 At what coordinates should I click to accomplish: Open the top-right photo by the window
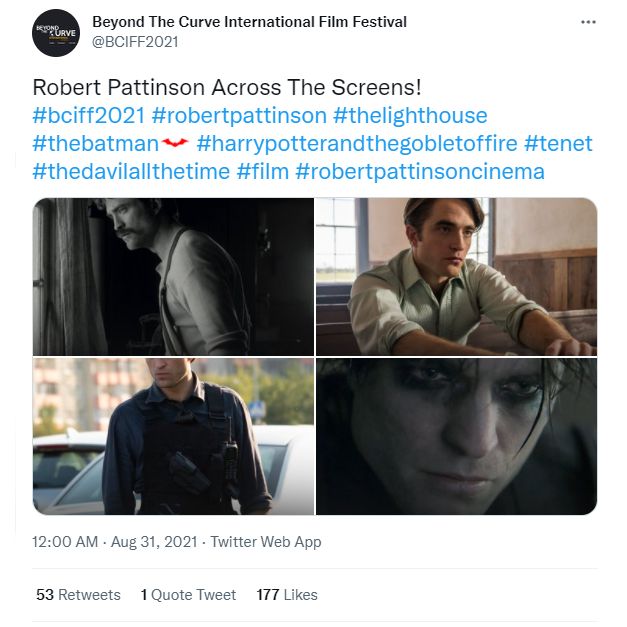[x=456, y=276]
